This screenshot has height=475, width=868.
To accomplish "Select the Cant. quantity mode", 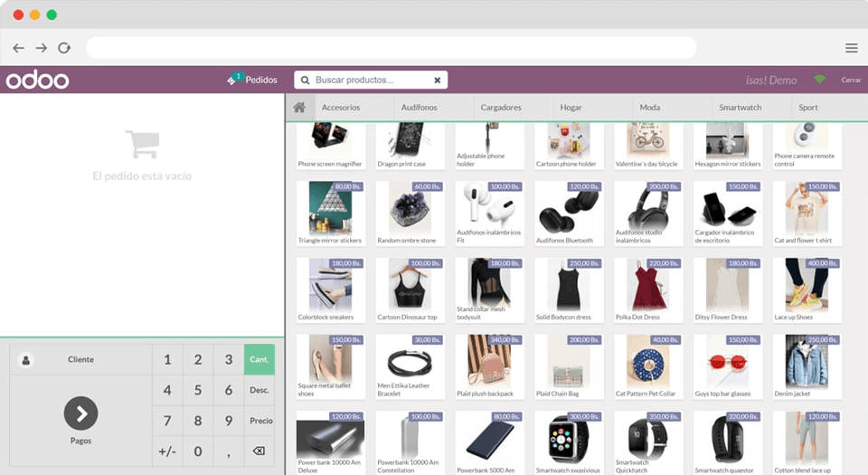I will click(x=259, y=360).
